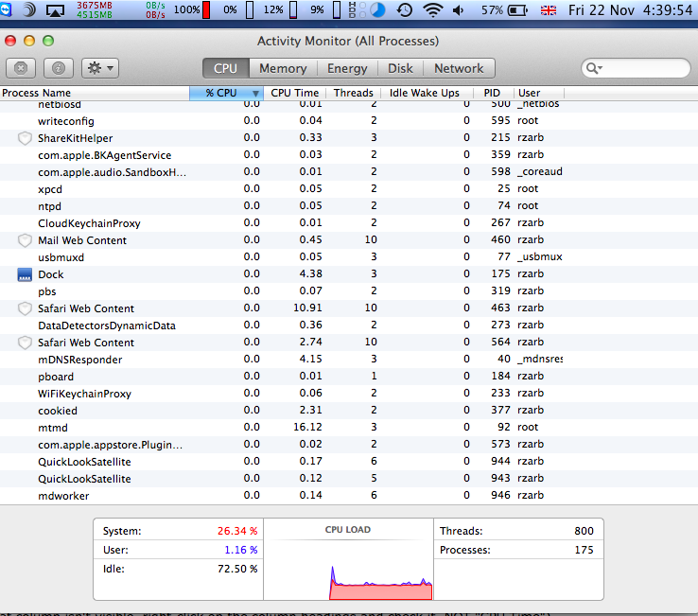Select the cookied process row

coord(349,411)
